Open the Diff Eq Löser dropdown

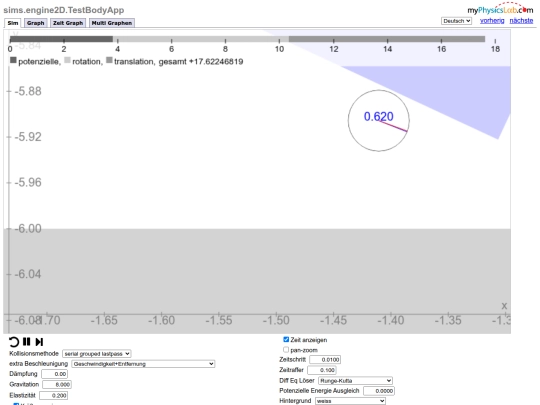(x=355, y=381)
